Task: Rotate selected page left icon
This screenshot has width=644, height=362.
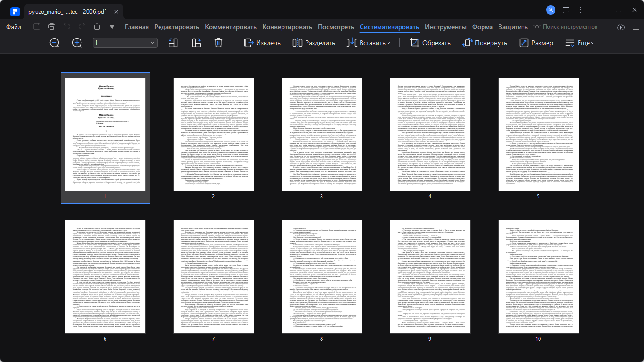Action: (x=173, y=43)
